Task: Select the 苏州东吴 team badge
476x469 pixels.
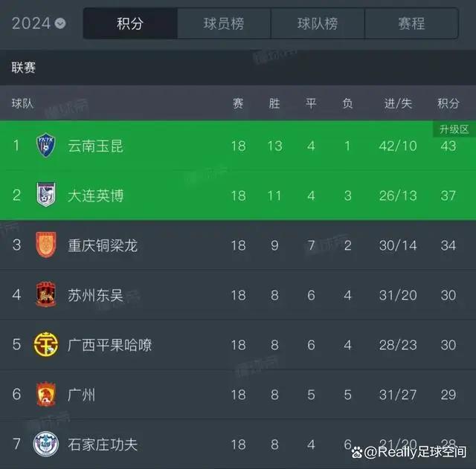Action: 45,294
